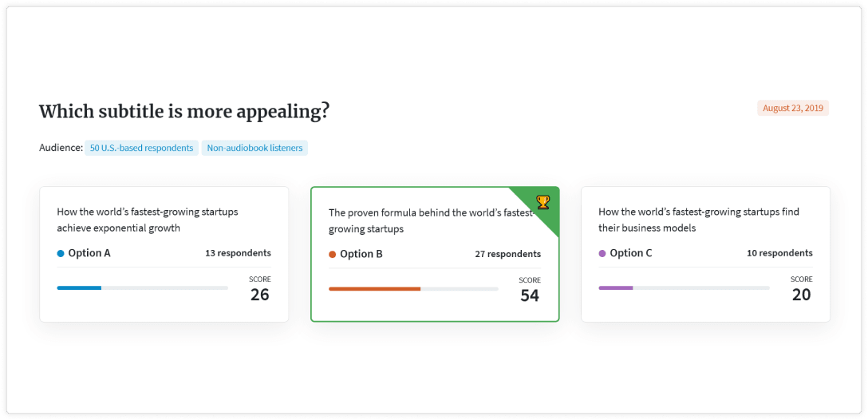Click the orange Option B dot

(x=333, y=254)
